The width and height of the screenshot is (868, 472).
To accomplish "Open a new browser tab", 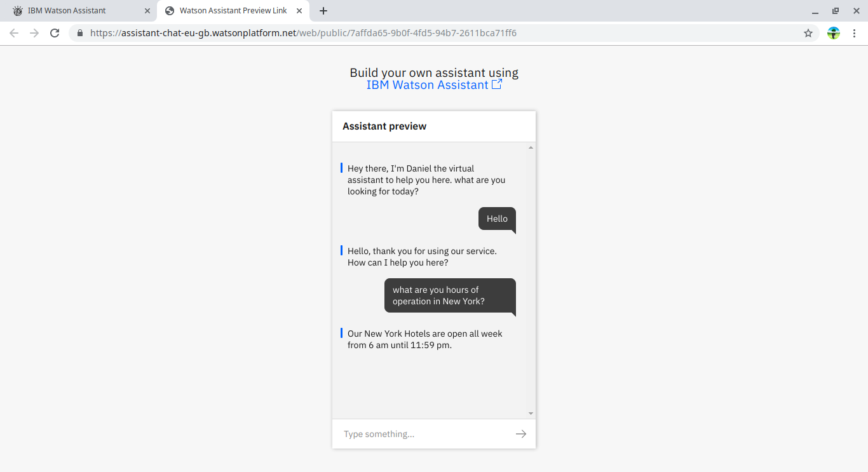I will (323, 11).
